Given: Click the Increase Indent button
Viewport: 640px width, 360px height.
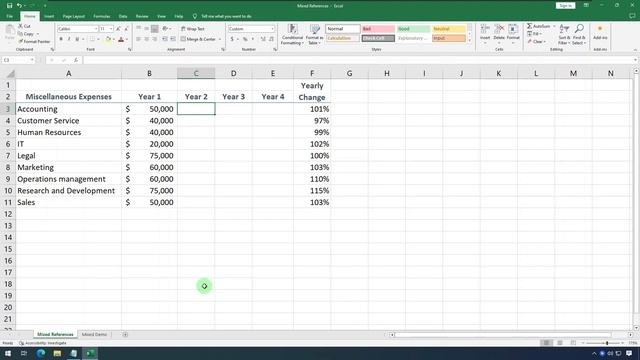Looking at the screenshot, I should click(173, 39).
